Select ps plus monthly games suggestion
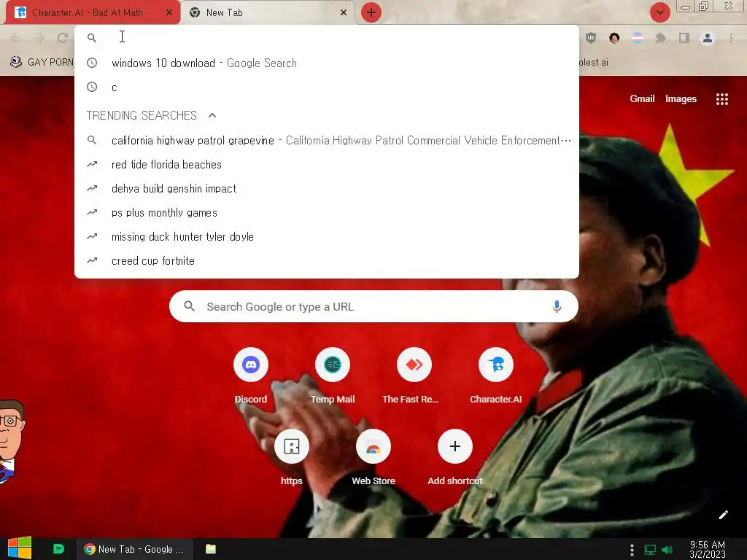Image resolution: width=747 pixels, height=560 pixels. (x=327, y=212)
